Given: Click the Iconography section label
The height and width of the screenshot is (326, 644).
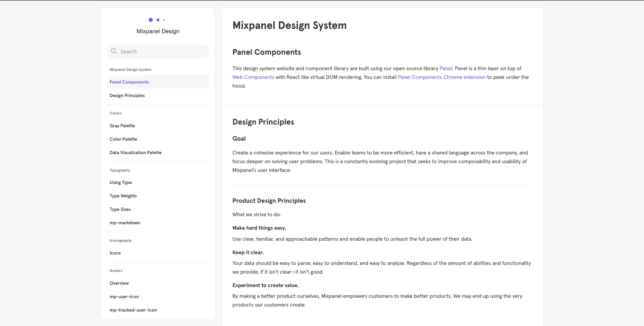Looking at the screenshot, I should click(120, 240).
